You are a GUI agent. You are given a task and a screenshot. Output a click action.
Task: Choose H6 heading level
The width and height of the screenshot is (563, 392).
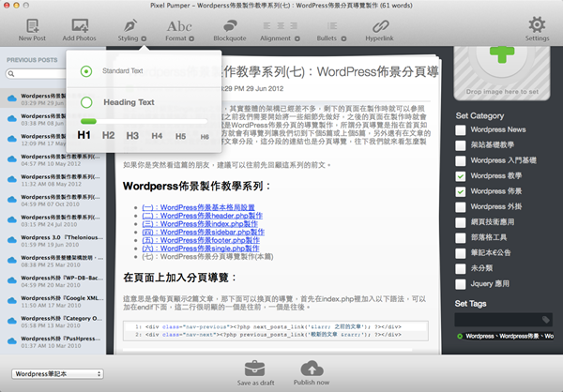(x=205, y=136)
